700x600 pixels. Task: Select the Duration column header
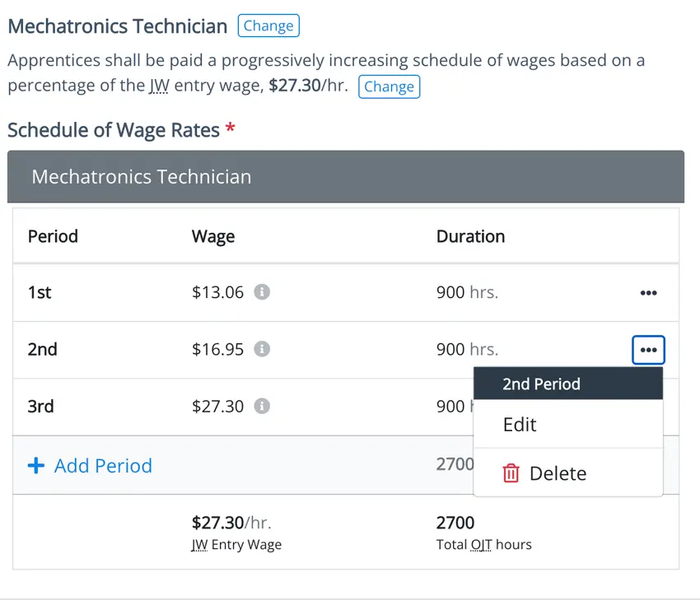[470, 236]
